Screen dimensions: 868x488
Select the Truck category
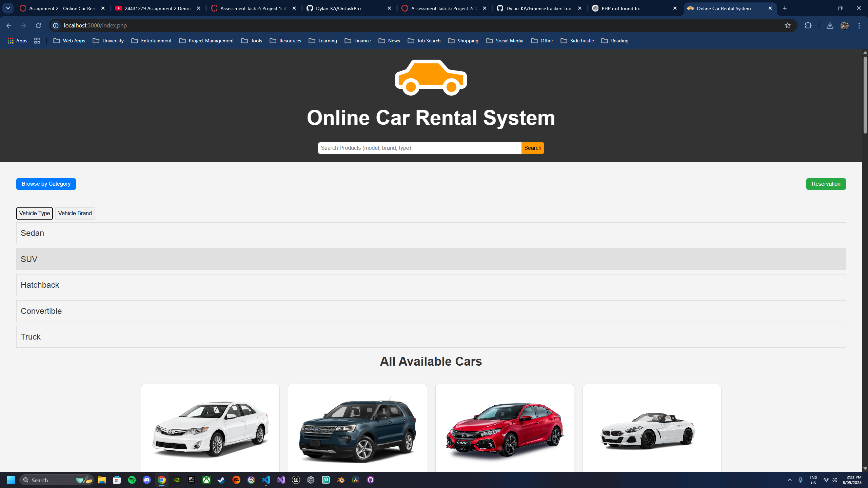click(431, 337)
